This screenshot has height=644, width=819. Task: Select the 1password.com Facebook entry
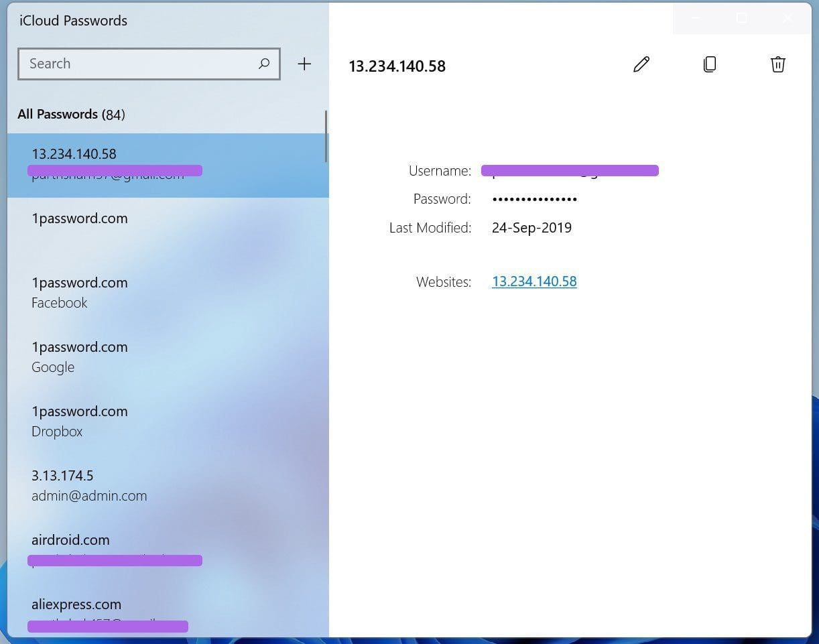168,294
